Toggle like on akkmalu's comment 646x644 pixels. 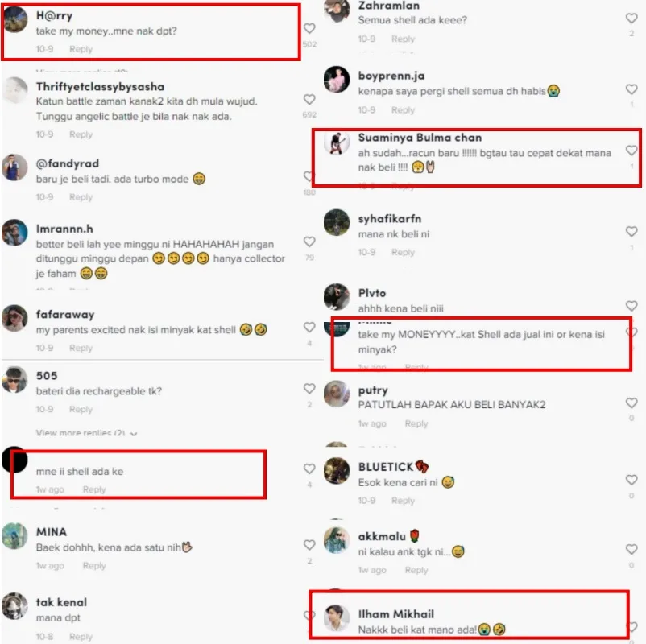coord(632,550)
